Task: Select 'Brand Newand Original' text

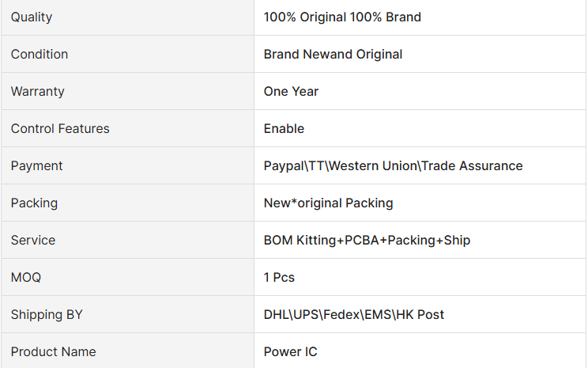Action: 333,55
